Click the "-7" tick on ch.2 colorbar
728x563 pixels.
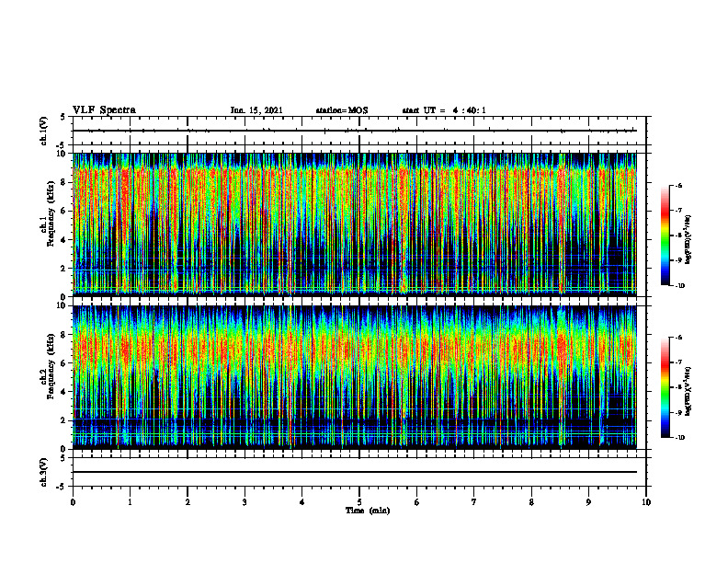[678, 362]
